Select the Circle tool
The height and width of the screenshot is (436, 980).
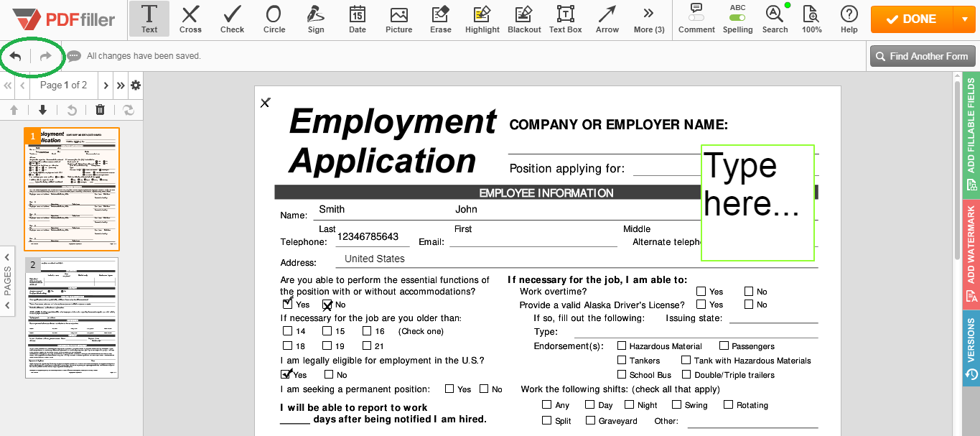tap(274, 19)
